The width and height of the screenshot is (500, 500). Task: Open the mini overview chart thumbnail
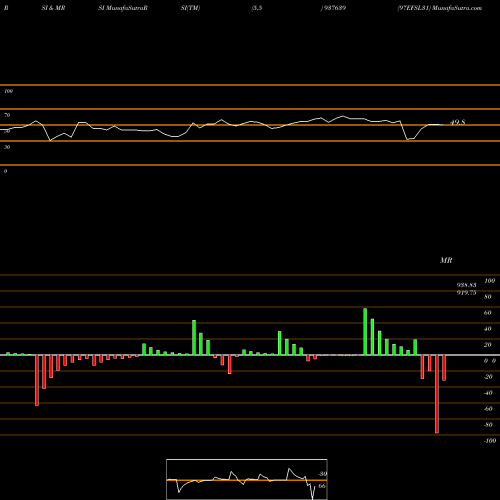pyautogui.click(x=247, y=479)
